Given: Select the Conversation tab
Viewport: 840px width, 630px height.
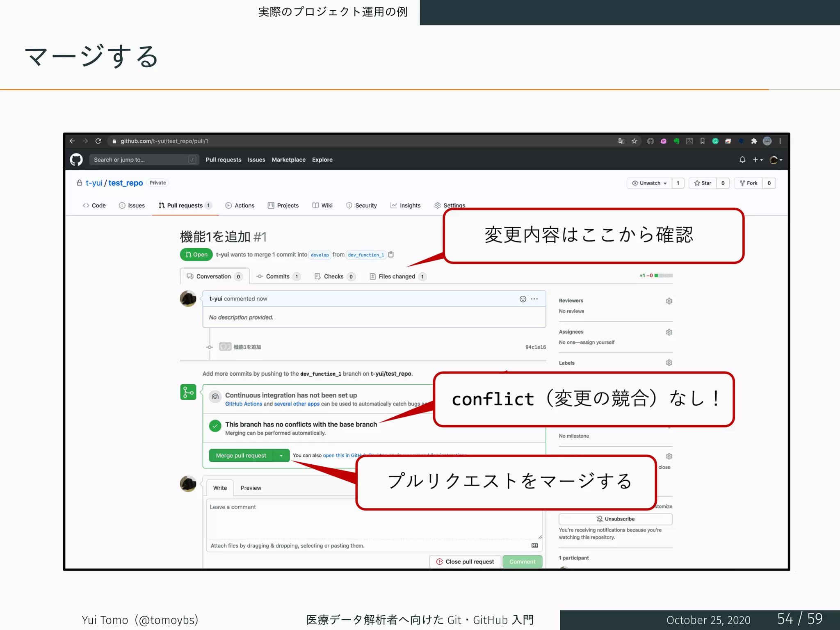Looking at the screenshot, I should tap(214, 276).
